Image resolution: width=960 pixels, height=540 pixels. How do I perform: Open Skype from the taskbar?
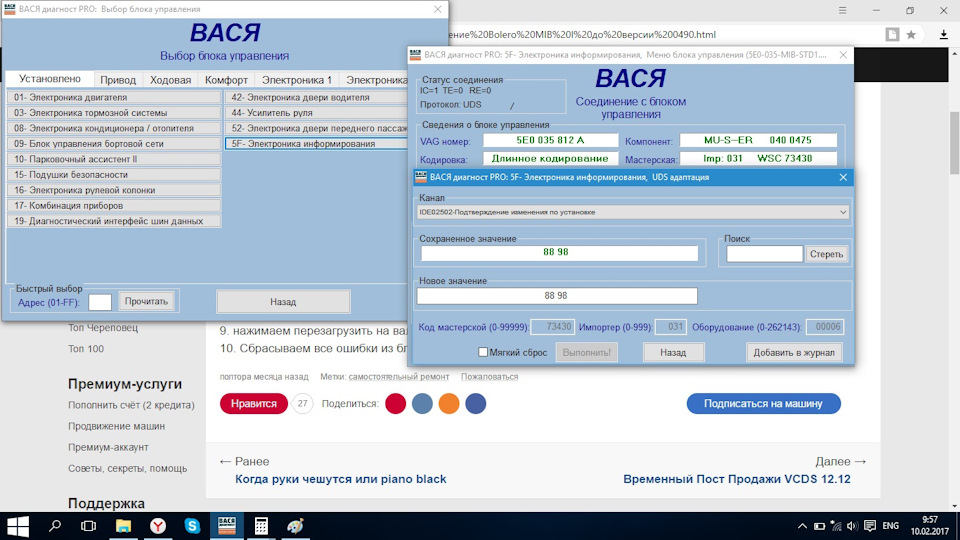[192, 526]
